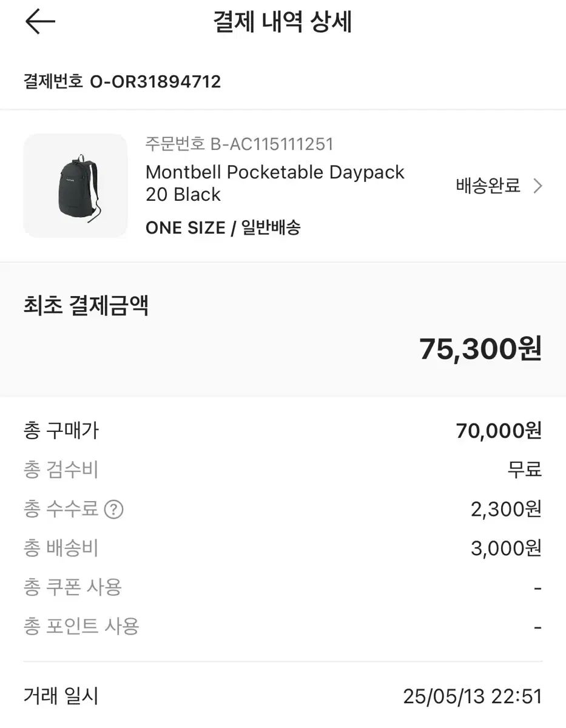Tap the back arrow icon
Image resolution: width=566 pixels, height=728 pixels.
tap(40, 22)
